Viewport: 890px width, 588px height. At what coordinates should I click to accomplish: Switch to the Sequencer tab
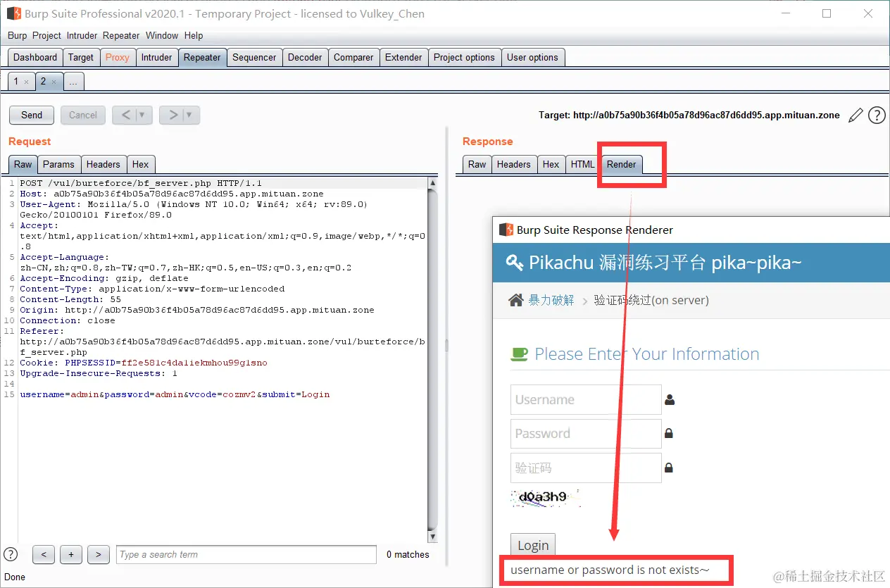pyautogui.click(x=254, y=58)
